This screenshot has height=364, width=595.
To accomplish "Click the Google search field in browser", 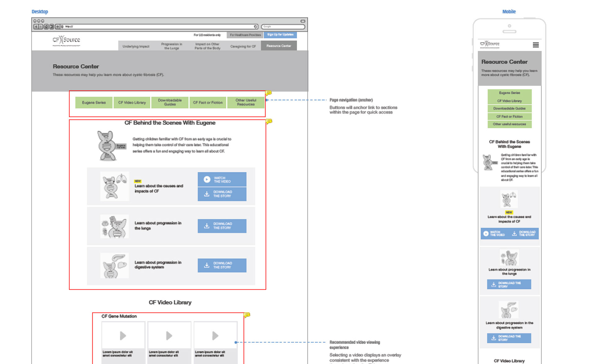I will pos(283,27).
